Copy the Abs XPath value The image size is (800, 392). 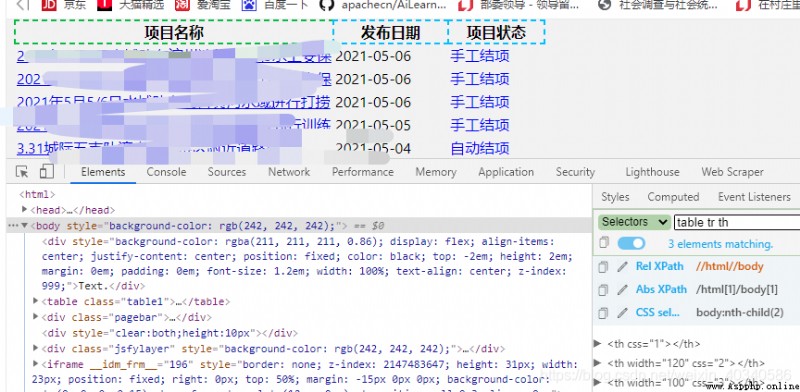point(603,289)
